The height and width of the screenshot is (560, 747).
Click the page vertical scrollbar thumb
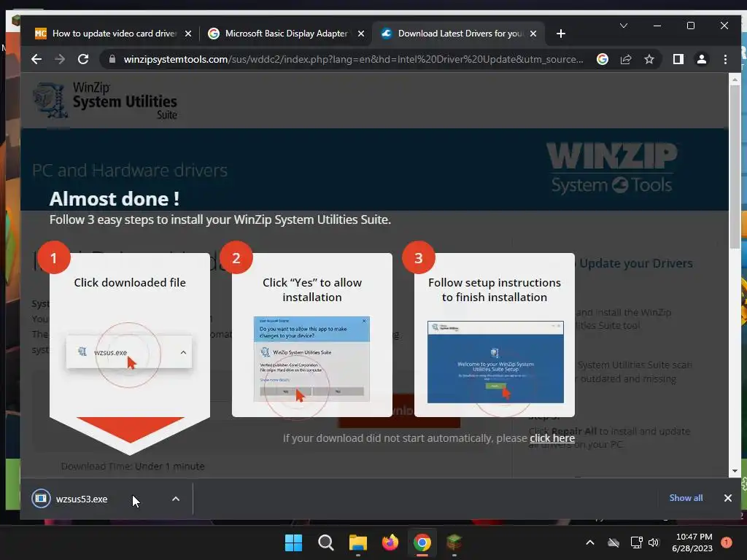click(735, 167)
